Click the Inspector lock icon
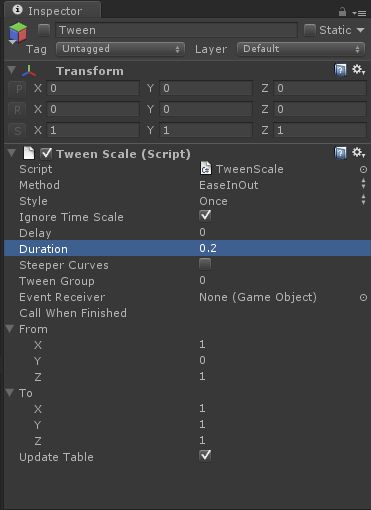This screenshot has height=510, width=371. pyautogui.click(x=342, y=12)
